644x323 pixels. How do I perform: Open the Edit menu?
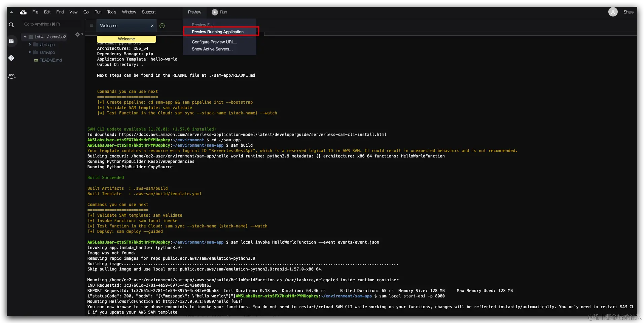click(47, 12)
